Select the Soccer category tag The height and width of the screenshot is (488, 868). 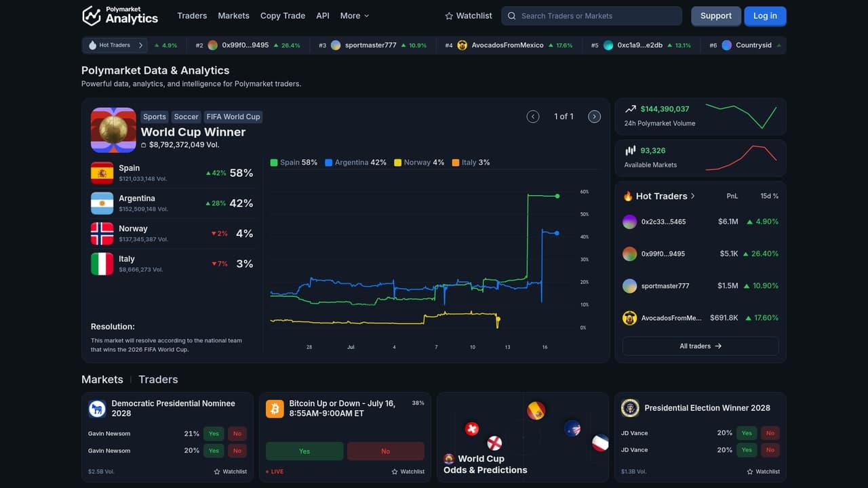tap(186, 117)
